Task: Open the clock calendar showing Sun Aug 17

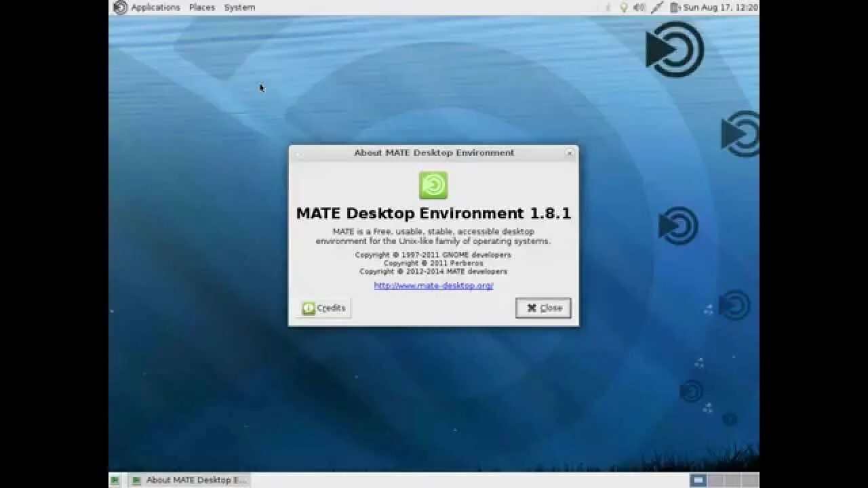Action: click(720, 7)
